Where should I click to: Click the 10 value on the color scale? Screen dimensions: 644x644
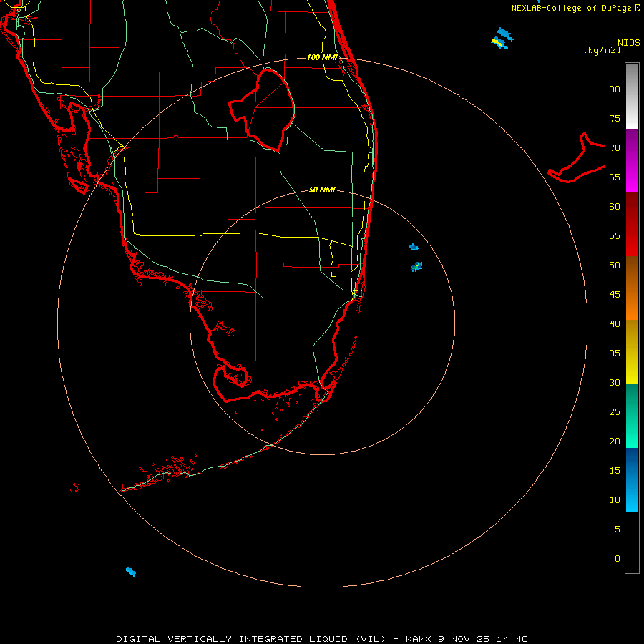(615, 500)
